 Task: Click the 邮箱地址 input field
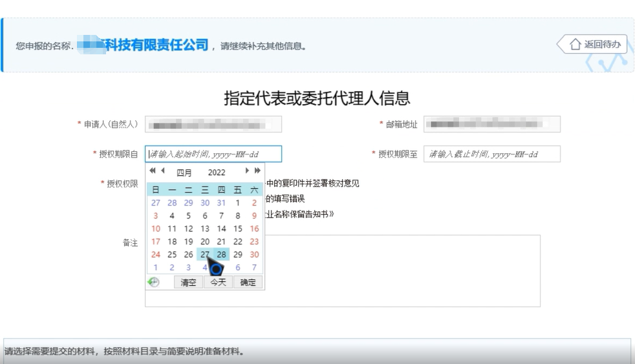pyautogui.click(x=491, y=124)
